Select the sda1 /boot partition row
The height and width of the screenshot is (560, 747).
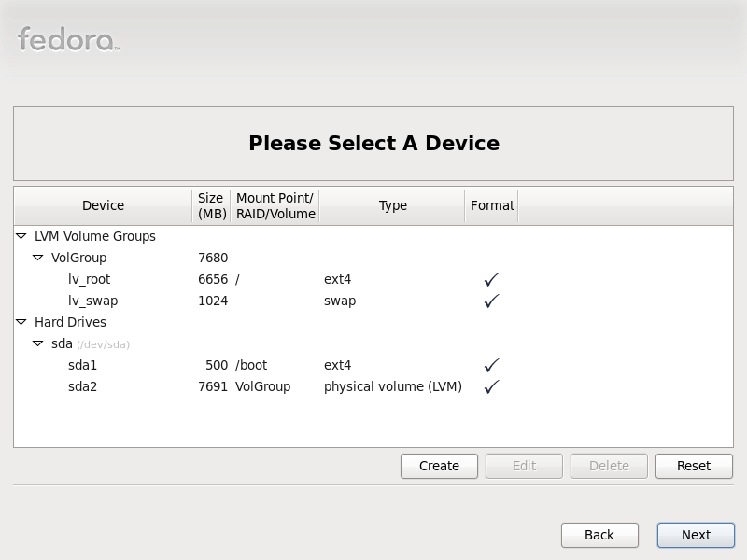[373, 365]
